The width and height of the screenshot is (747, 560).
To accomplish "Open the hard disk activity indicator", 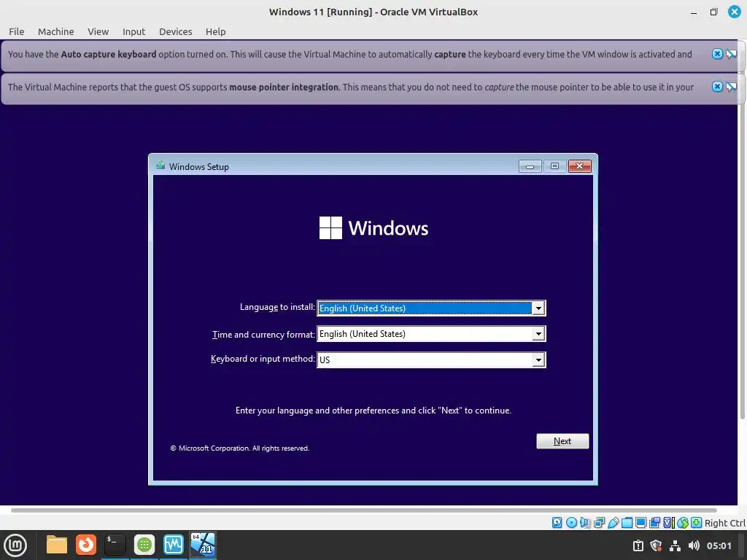I will pyautogui.click(x=557, y=523).
